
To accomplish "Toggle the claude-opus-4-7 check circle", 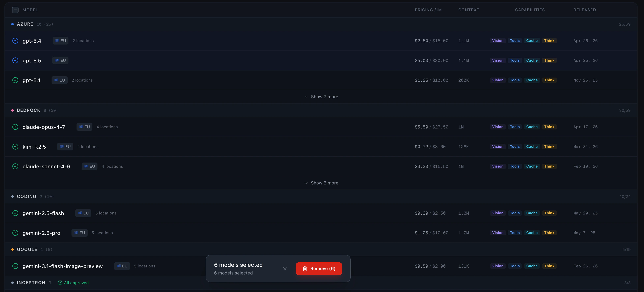I will 15,127.
